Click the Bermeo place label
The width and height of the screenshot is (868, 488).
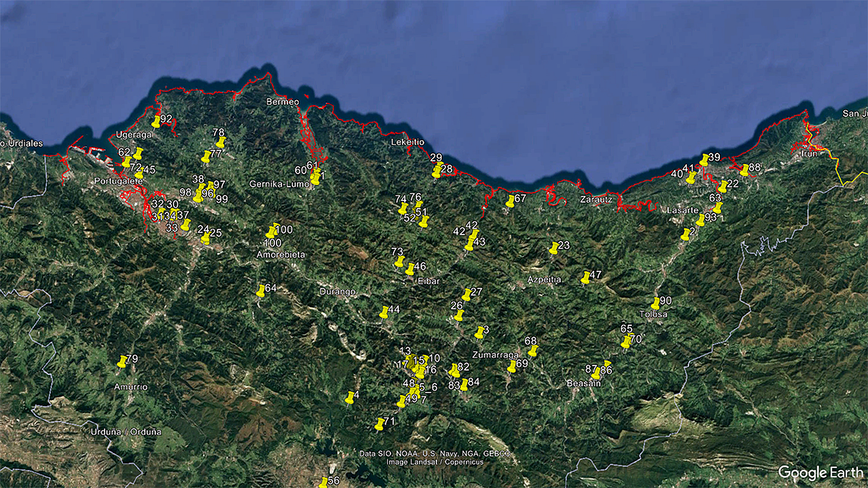coord(283,102)
